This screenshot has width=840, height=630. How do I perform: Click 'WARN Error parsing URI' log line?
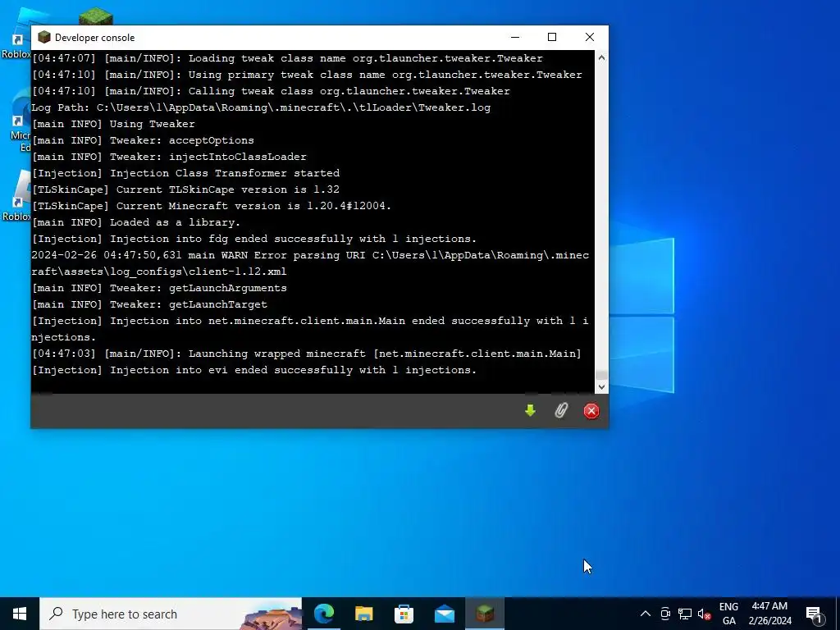(x=310, y=263)
